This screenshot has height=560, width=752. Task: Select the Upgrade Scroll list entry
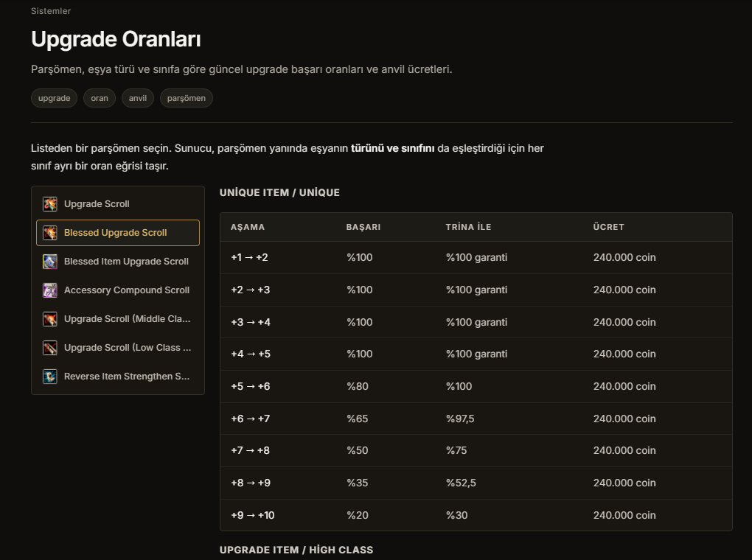[x=118, y=204]
